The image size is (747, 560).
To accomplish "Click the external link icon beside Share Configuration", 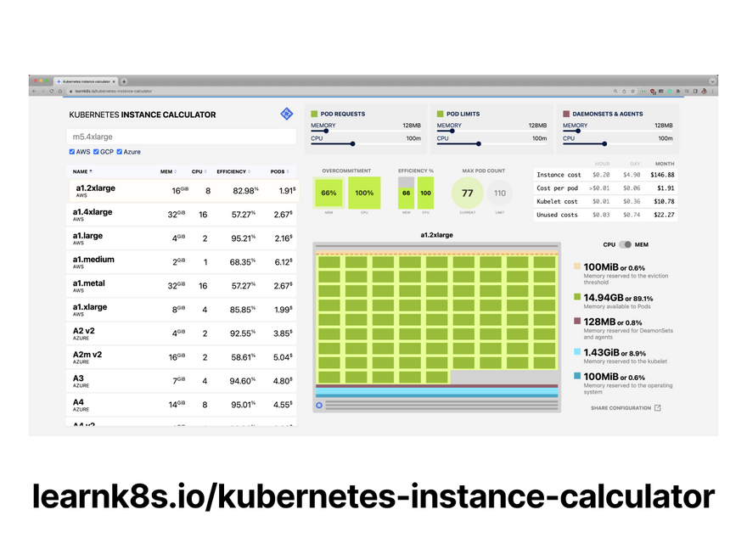I will [658, 408].
